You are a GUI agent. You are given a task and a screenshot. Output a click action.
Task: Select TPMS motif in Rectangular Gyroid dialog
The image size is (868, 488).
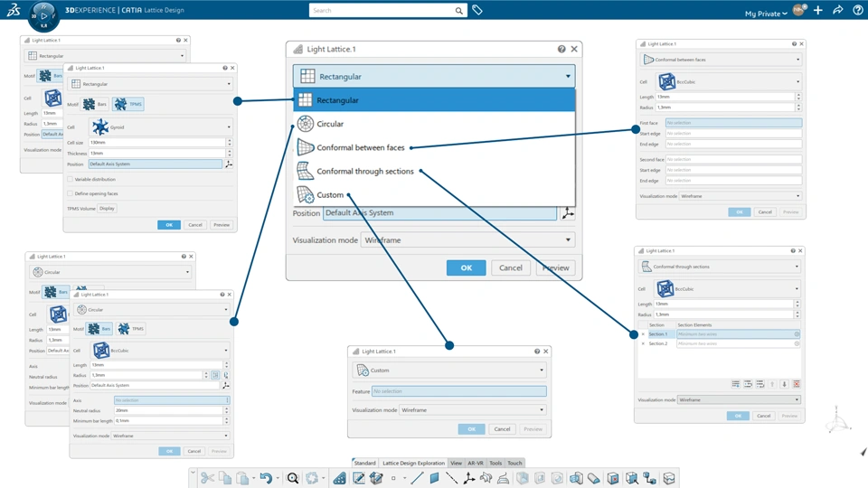pos(127,104)
